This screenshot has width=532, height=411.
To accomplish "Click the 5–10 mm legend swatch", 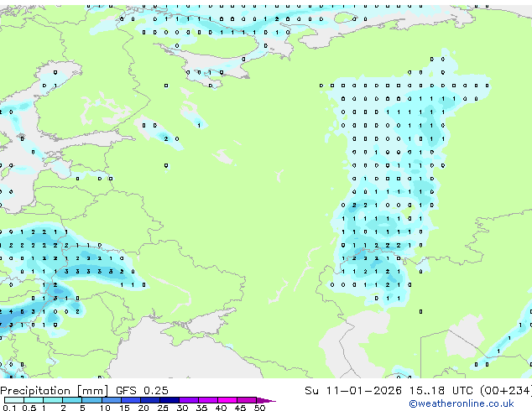I will click(x=91, y=400).
